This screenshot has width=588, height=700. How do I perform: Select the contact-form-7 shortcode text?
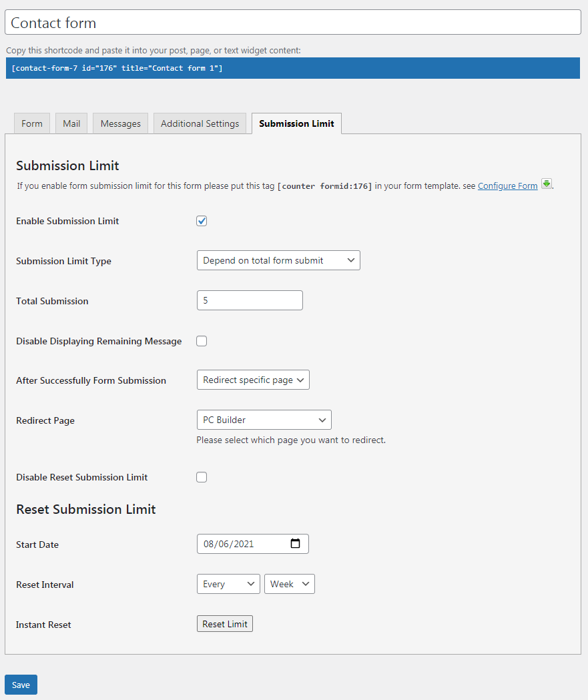[117, 69]
